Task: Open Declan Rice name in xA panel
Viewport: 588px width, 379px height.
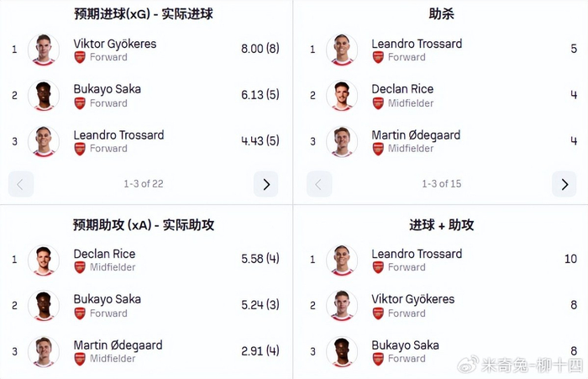Action: [x=104, y=254]
